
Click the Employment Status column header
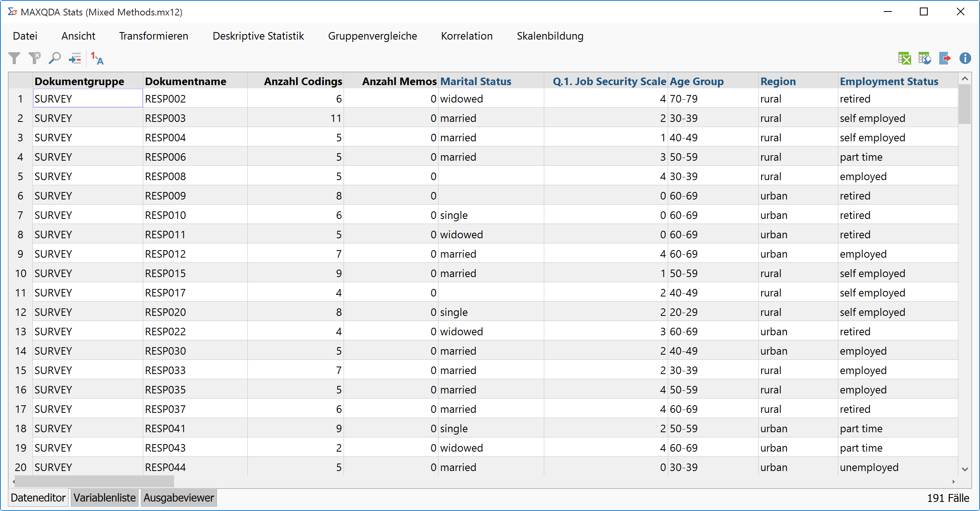coord(889,81)
